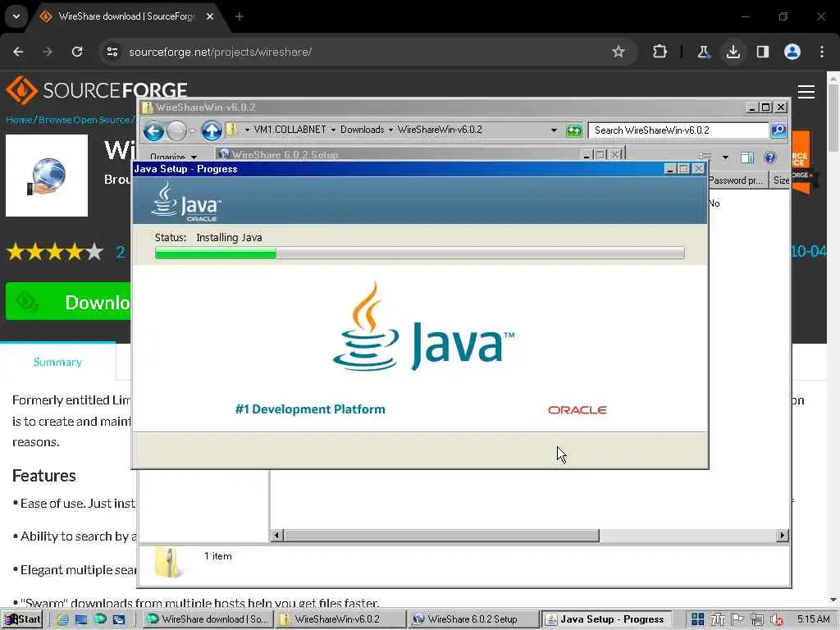
Task: Open site information icon in address bar
Action: point(112,52)
